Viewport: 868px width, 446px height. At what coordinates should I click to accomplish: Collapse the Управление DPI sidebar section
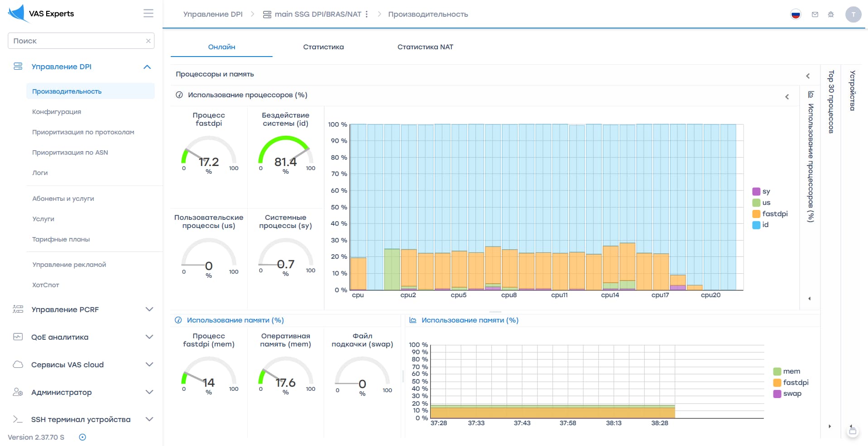[147, 67]
